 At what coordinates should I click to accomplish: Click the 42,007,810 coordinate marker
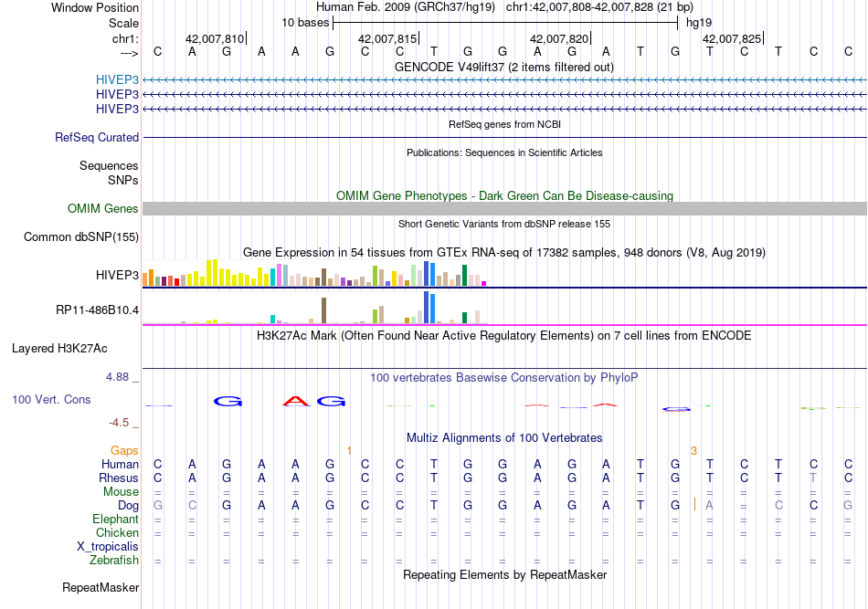pyautogui.click(x=215, y=38)
